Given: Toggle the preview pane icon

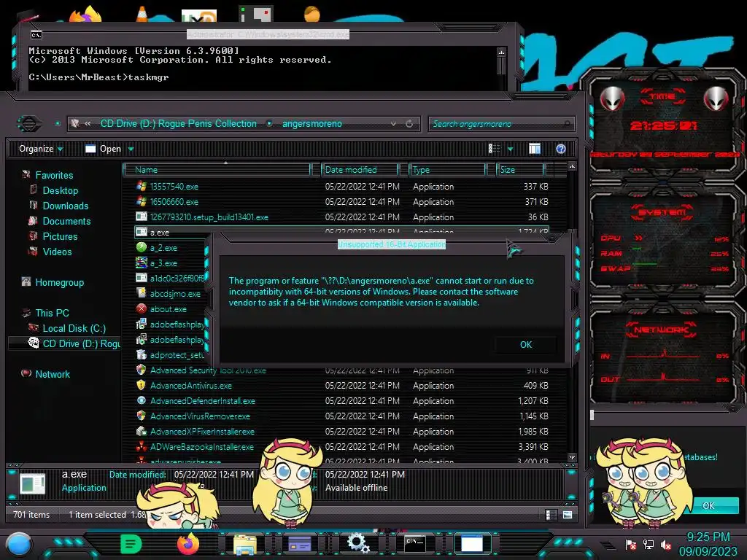Looking at the screenshot, I should 535,149.
